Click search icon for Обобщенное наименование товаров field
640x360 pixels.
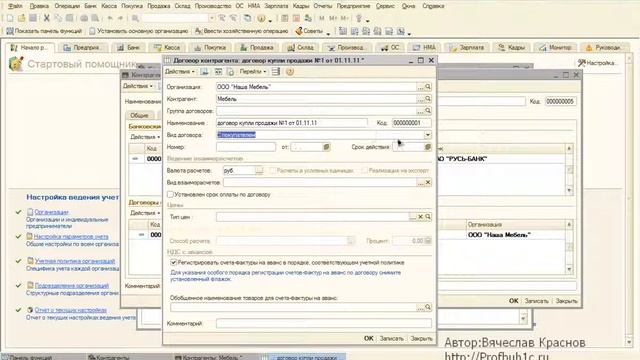click(428, 307)
